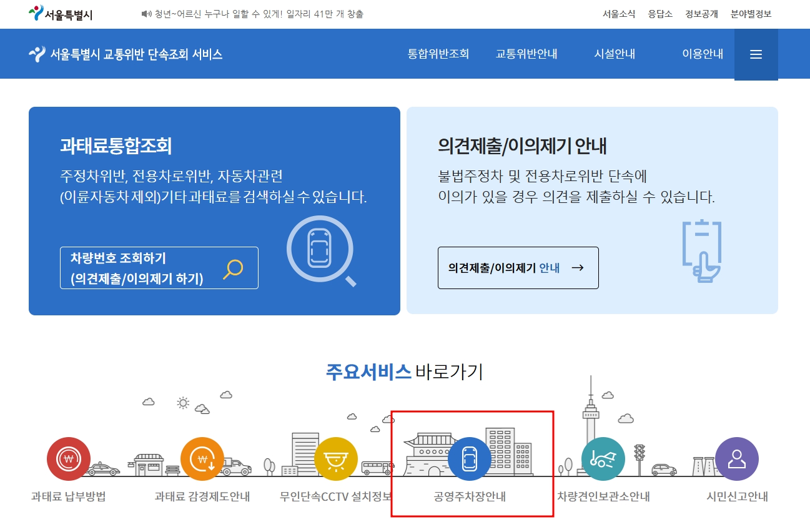Click the highlighted 공영주차장안내 parking icon
Image resolution: width=810 pixels, height=532 pixels.
(x=470, y=460)
